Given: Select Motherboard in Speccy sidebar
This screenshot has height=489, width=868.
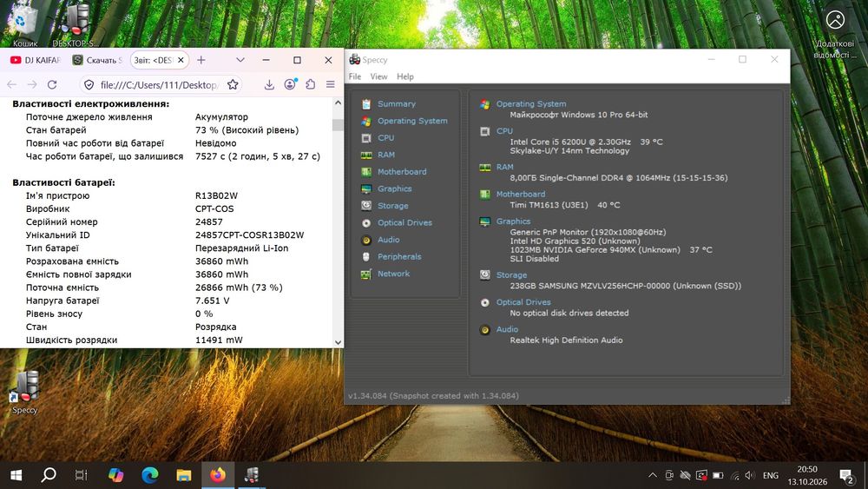Looking at the screenshot, I should coord(402,172).
